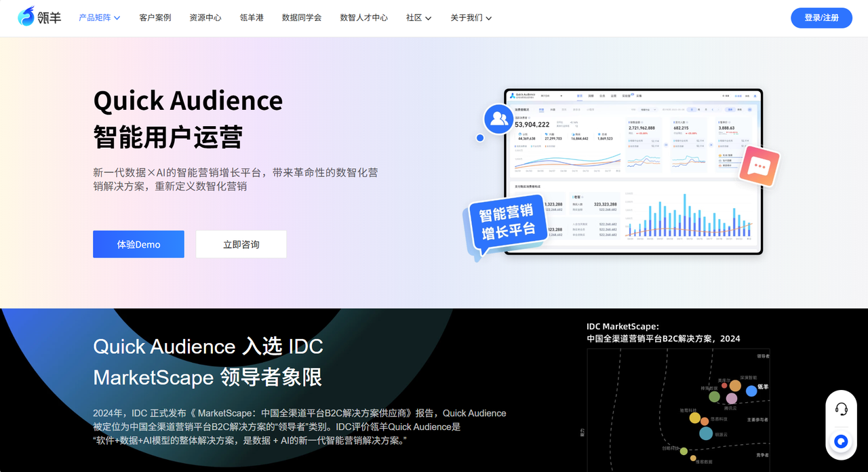868x472 pixels.
Task: Launch the 体验Demo button
Action: (x=138, y=244)
